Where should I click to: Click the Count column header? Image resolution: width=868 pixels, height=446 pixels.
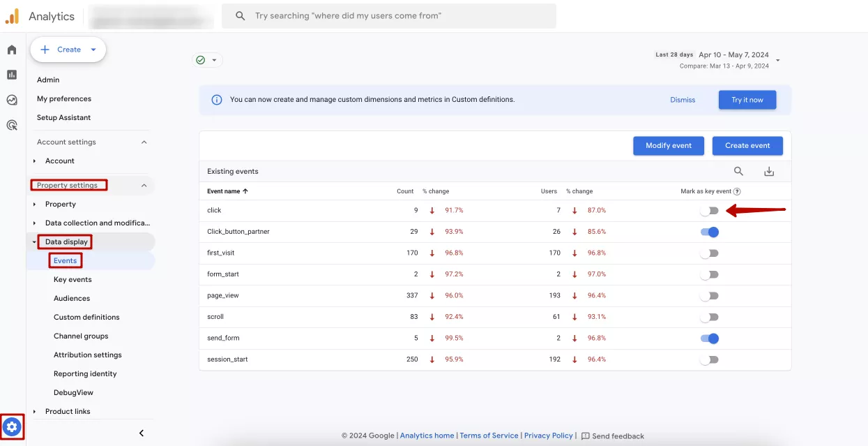pyautogui.click(x=405, y=191)
